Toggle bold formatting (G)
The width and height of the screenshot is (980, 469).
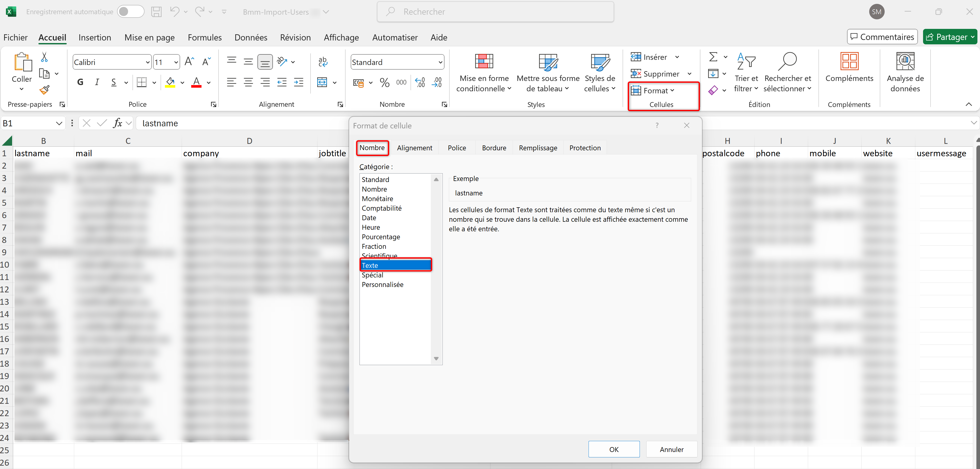pos(80,82)
